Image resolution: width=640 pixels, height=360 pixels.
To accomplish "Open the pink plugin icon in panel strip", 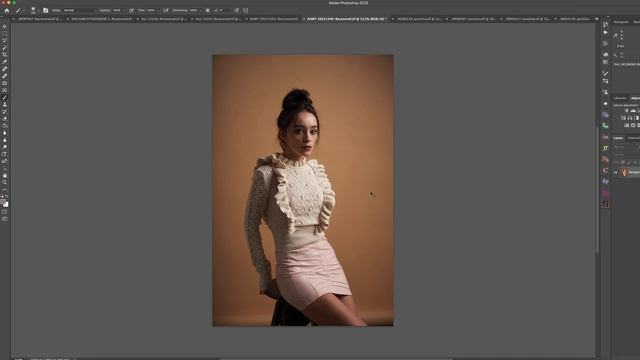I will pos(605,193).
